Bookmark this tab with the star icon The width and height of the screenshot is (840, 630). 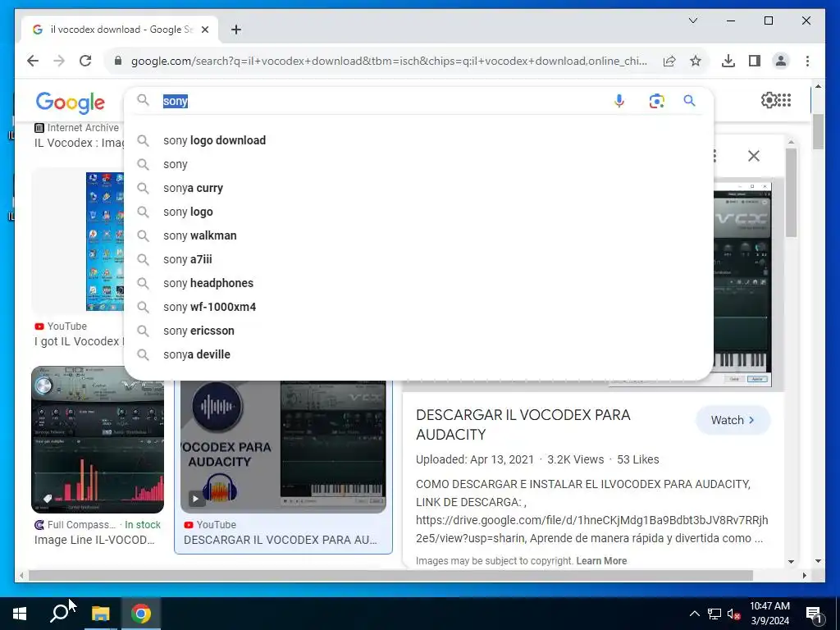click(x=696, y=61)
